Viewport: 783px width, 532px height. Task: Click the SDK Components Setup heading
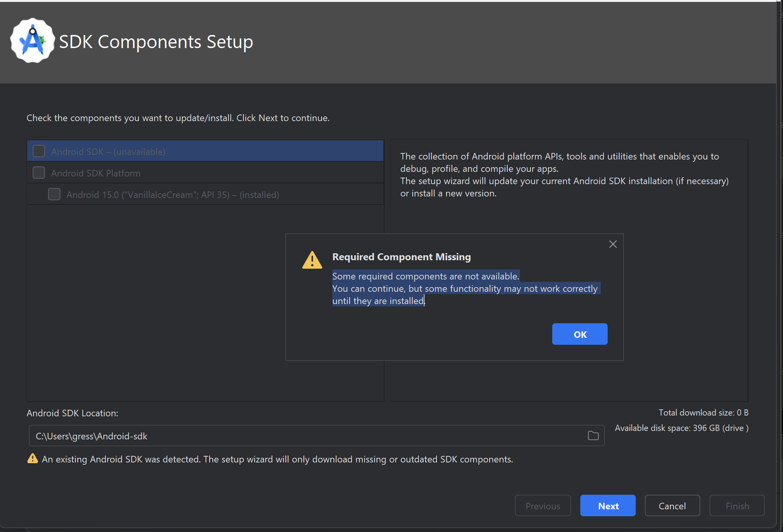click(x=156, y=42)
